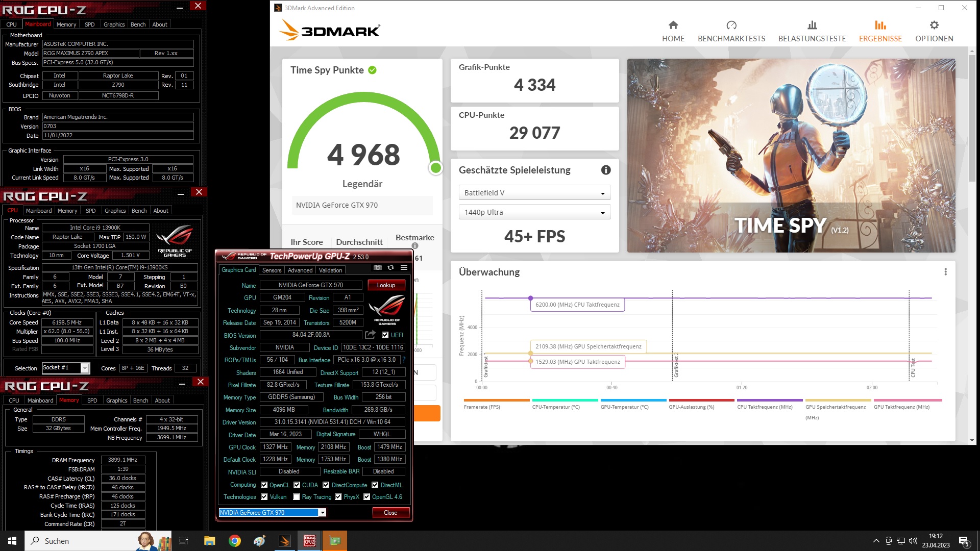Click the info icon under Bestmarke
980x551 pixels.
(415, 246)
